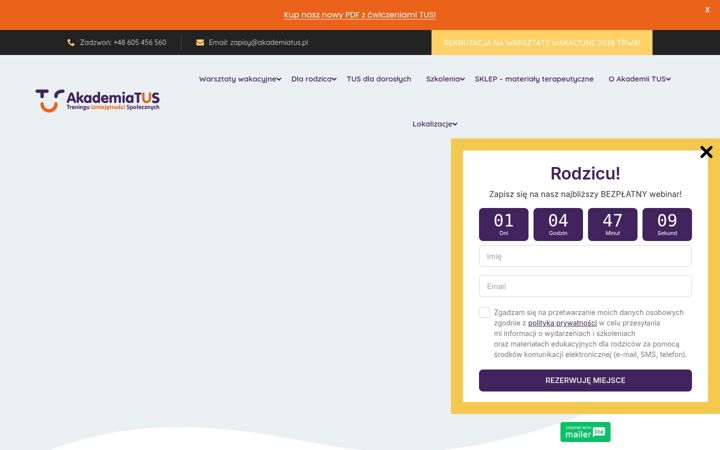Close the Rodzicu webinar popup
The width and height of the screenshot is (720, 450).
click(x=706, y=152)
